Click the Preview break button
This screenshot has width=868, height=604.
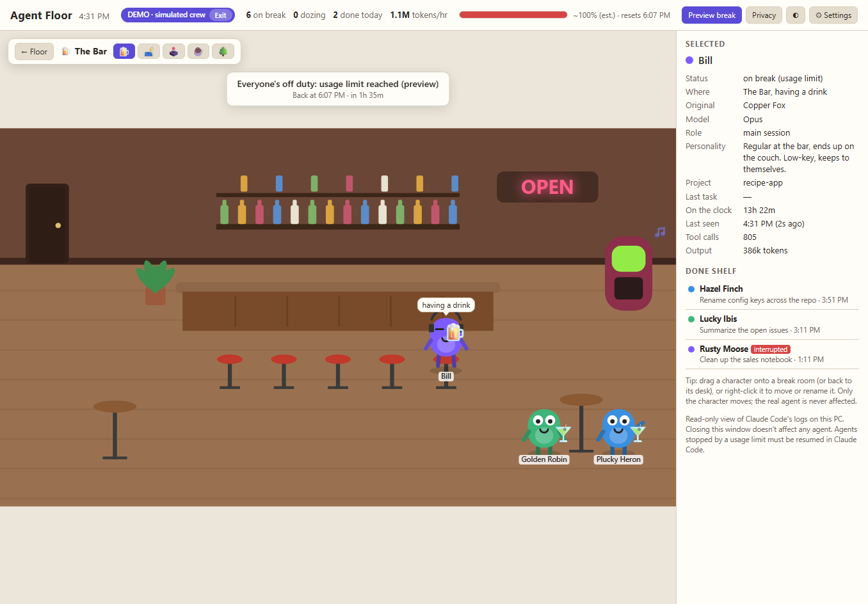click(x=712, y=15)
